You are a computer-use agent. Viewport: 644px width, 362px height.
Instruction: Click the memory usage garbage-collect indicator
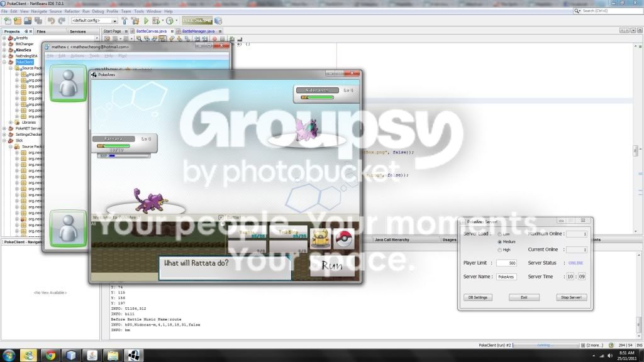197,21
